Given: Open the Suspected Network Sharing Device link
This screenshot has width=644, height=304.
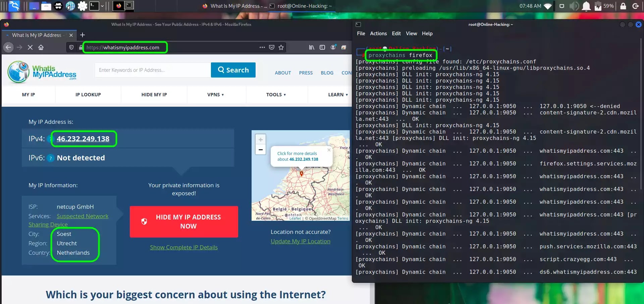Looking at the screenshot, I should point(68,220).
